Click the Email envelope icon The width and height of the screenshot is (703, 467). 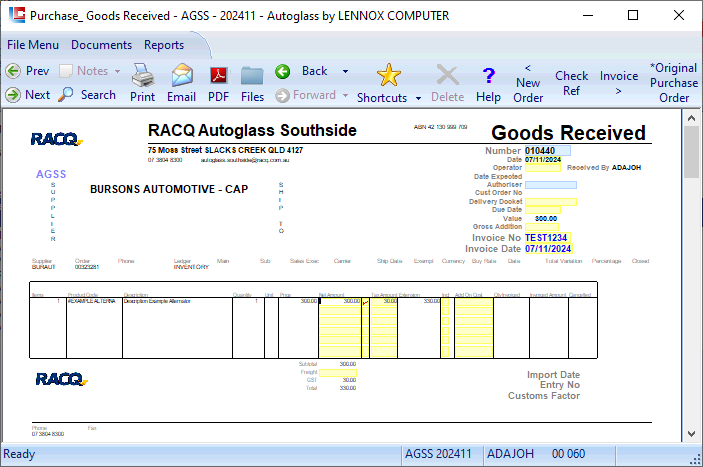click(182, 75)
